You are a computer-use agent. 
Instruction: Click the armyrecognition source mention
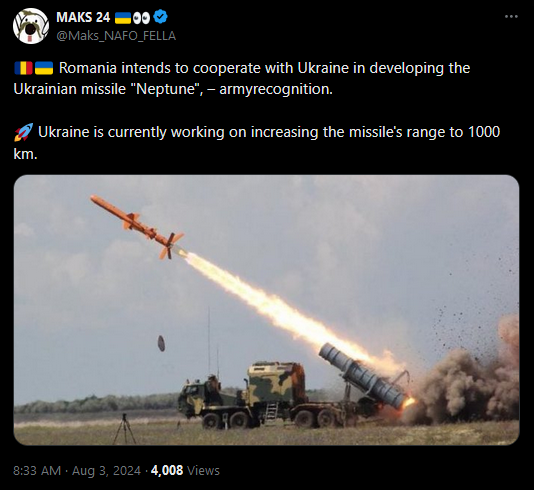click(276, 89)
